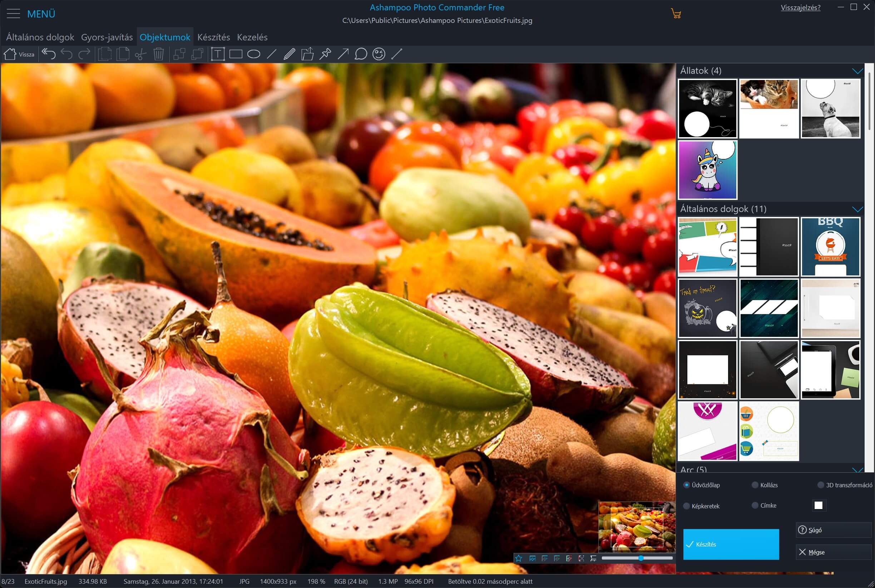This screenshot has width=875, height=588.
Task: Select the Kollázs radio button
Action: pyautogui.click(x=755, y=485)
